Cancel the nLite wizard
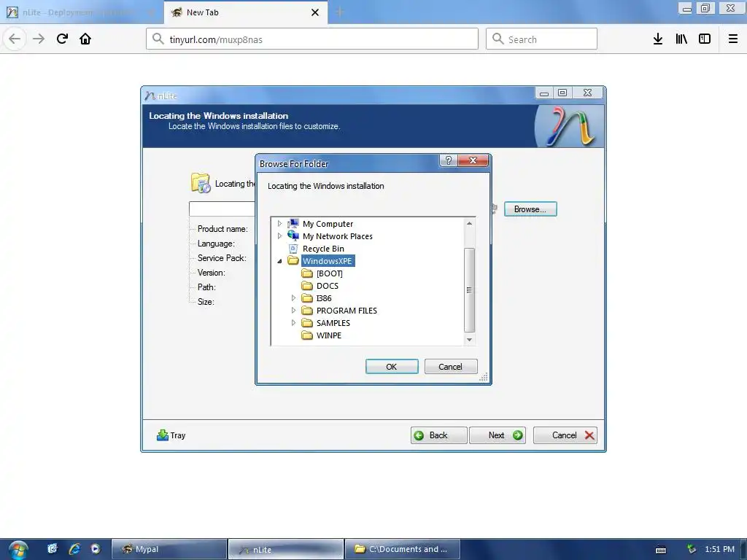Image resolution: width=747 pixels, height=560 pixels. point(565,435)
